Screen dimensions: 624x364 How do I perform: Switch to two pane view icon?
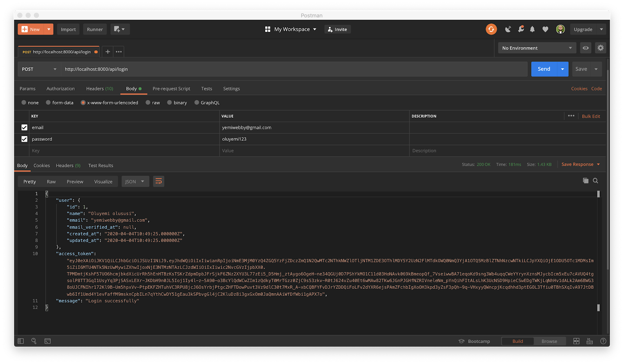[576, 341]
